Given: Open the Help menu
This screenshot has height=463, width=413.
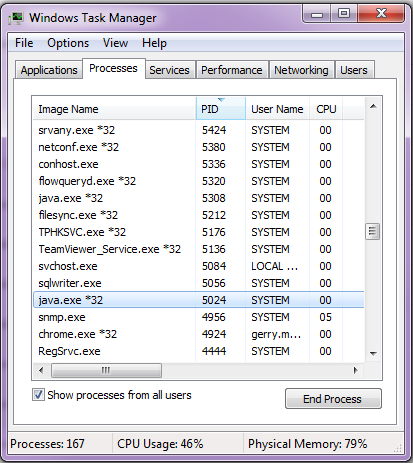Looking at the screenshot, I should [x=154, y=43].
